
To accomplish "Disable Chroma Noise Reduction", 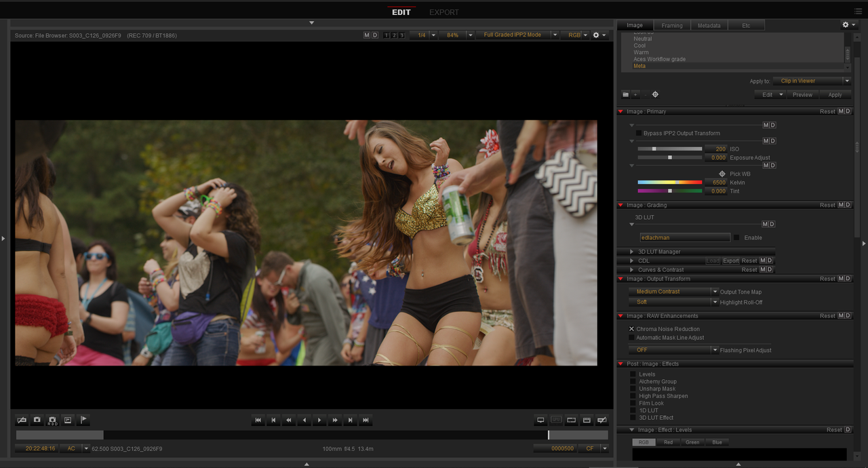I will coord(631,329).
